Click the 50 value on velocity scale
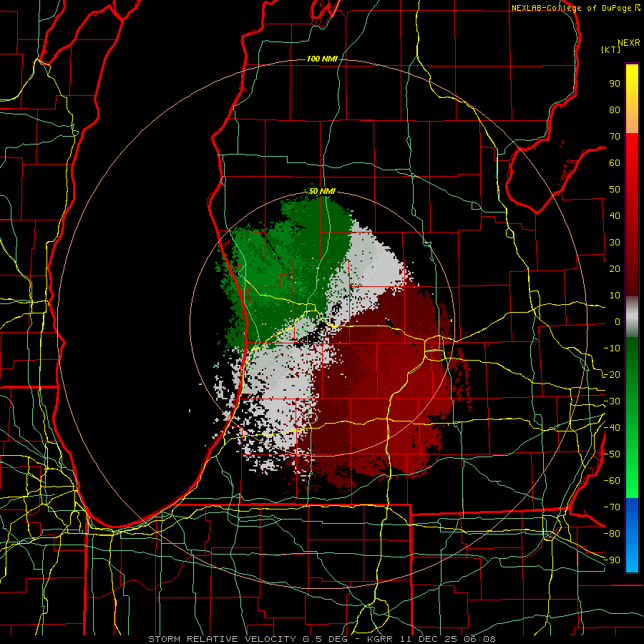 (615, 190)
